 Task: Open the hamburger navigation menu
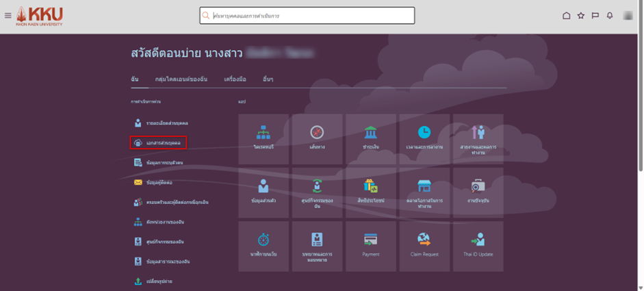[x=8, y=16]
